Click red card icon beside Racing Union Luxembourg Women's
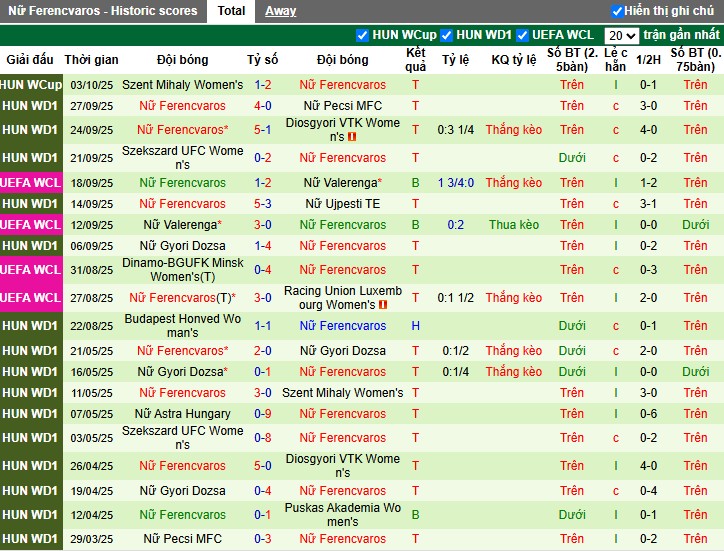 (x=382, y=305)
